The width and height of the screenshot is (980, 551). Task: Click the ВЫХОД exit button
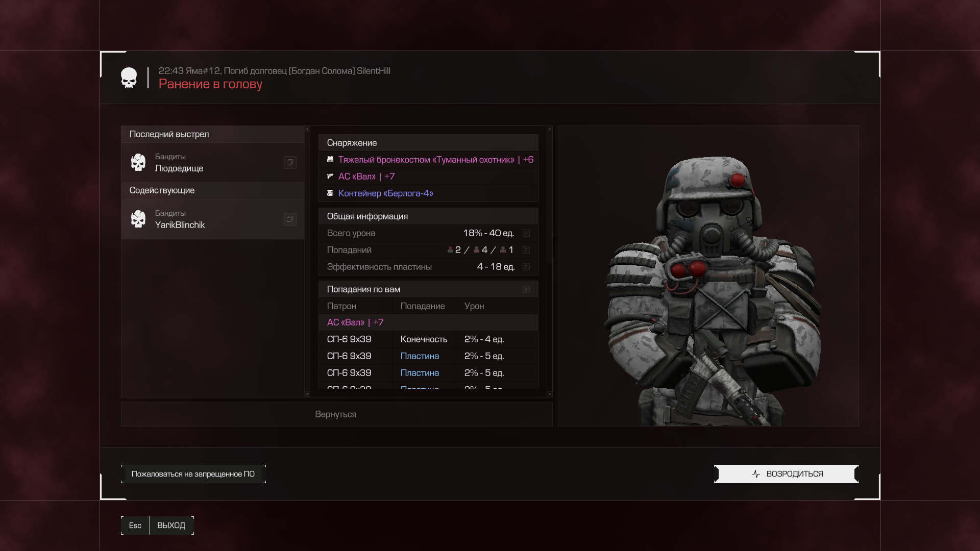[x=171, y=525]
